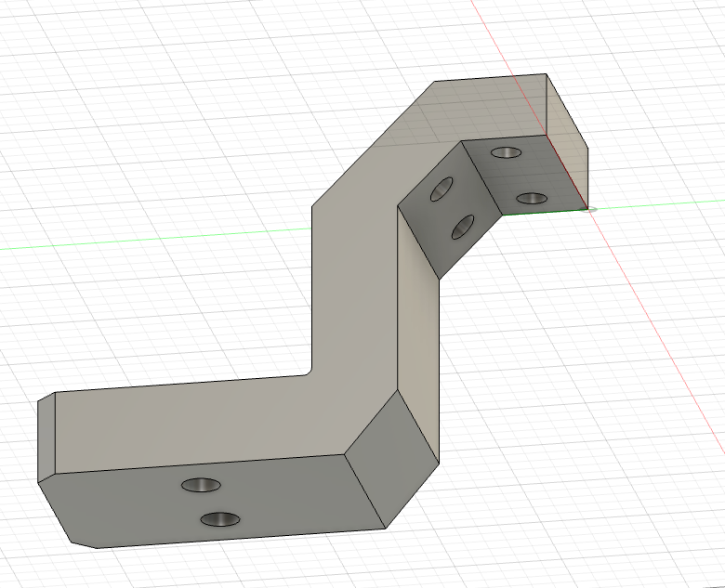Select the upper hole on the angled face
This screenshot has width=725, height=588.
click(441, 190)
